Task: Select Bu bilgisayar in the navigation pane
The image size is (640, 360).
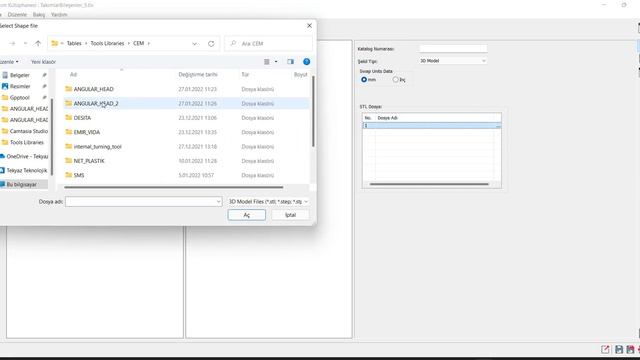Action: [x=22, y=184]
